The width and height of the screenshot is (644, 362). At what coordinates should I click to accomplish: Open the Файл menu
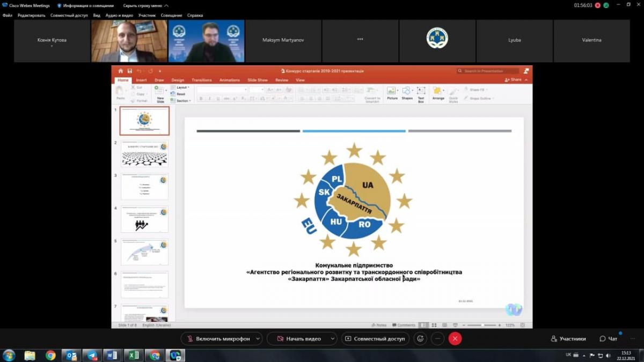[x=8, y=16]
